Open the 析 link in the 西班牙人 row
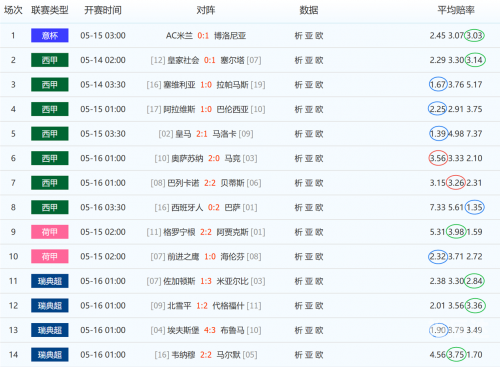The width and height of the screenshot is (500, 367). pos(298,207)
